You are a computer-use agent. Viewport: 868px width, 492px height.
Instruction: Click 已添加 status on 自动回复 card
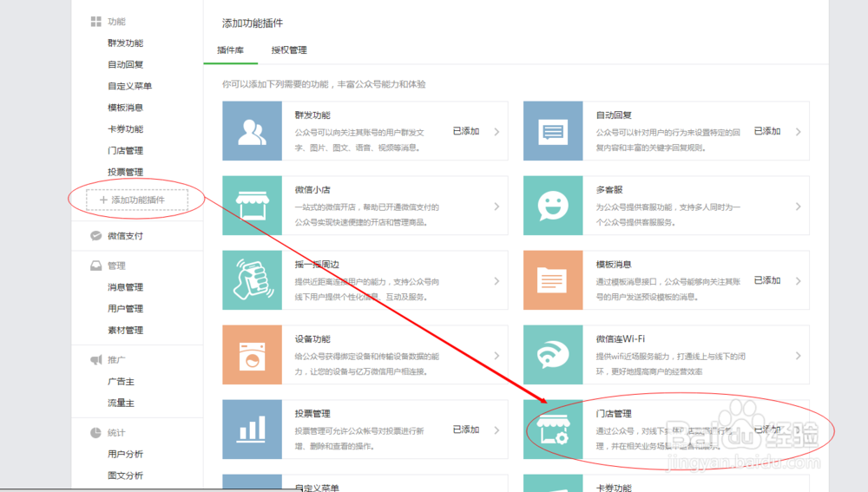pyautogui.click(x=767, y=131)
